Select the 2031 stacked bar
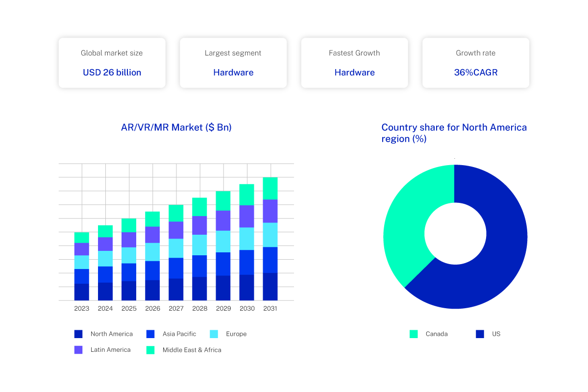 point(270,238)
